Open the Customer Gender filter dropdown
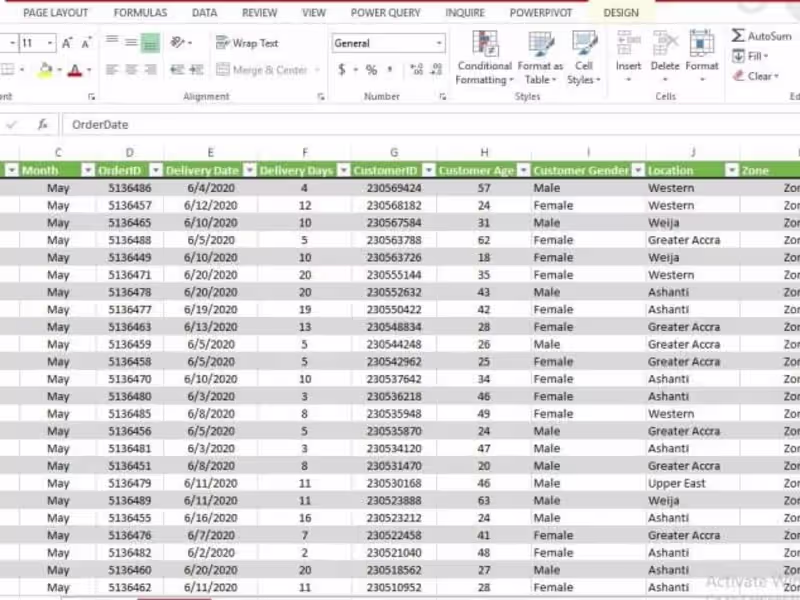The image size is (800, 600). [x=638, y=170]
